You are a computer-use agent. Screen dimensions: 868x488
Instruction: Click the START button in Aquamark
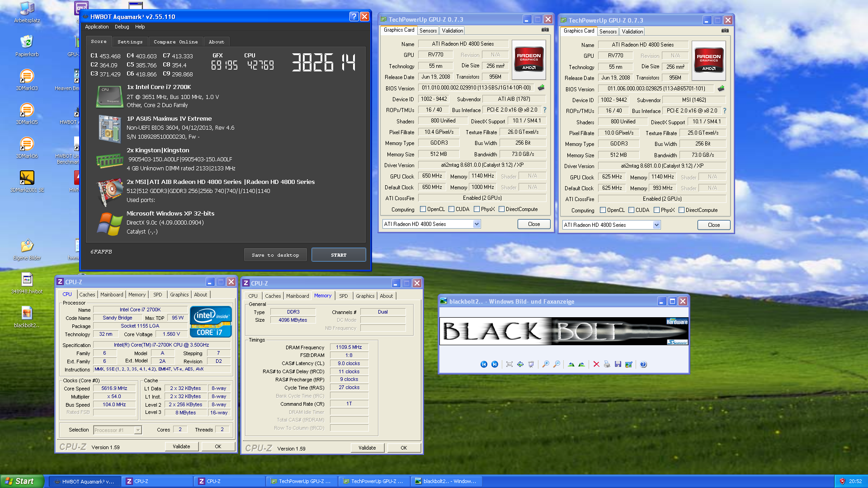click(339, 255)
